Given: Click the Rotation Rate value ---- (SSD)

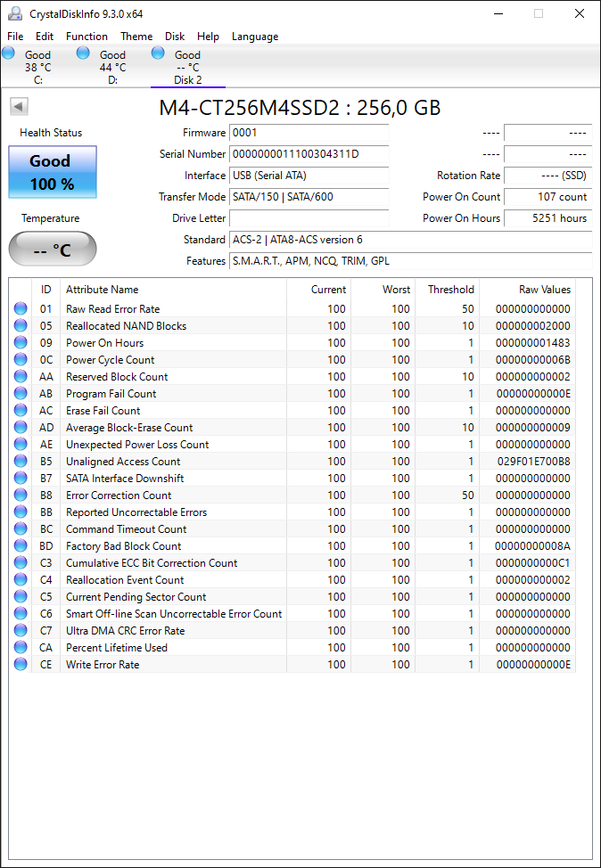Looking at the screenshot, I should click(x=548, y=176).
